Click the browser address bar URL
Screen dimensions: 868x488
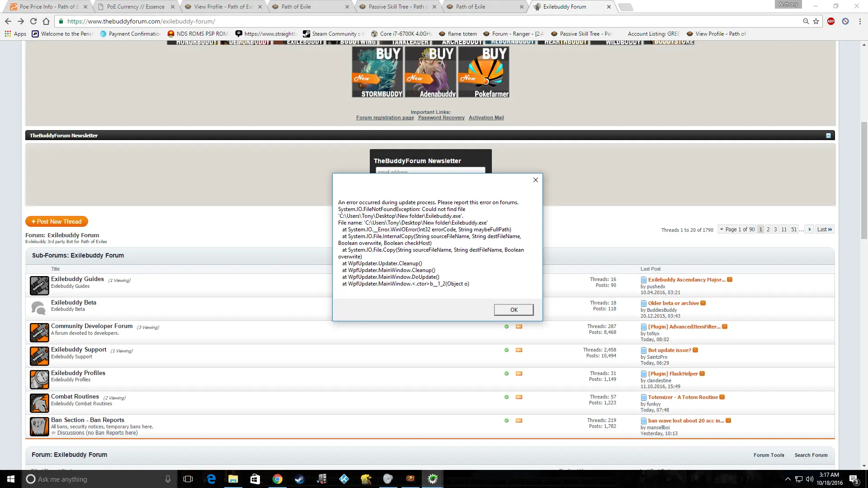141,21
